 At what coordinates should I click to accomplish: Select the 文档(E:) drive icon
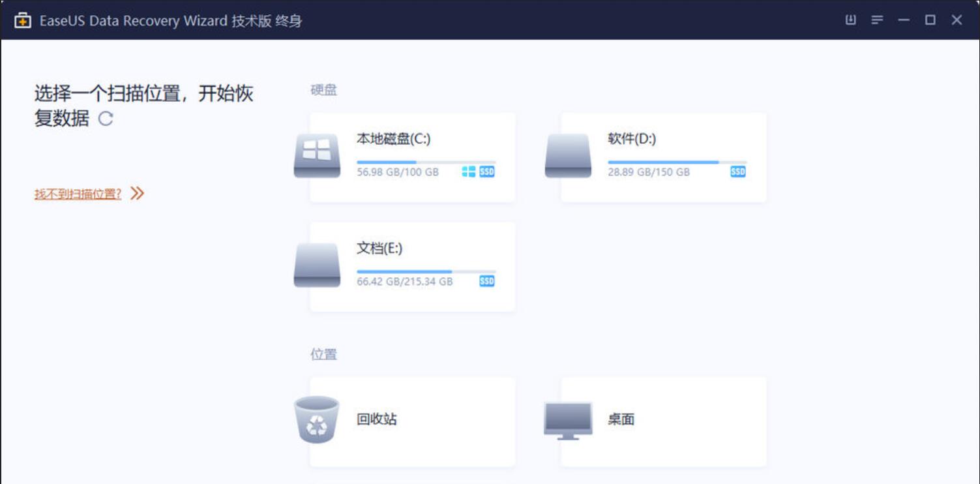317,265
